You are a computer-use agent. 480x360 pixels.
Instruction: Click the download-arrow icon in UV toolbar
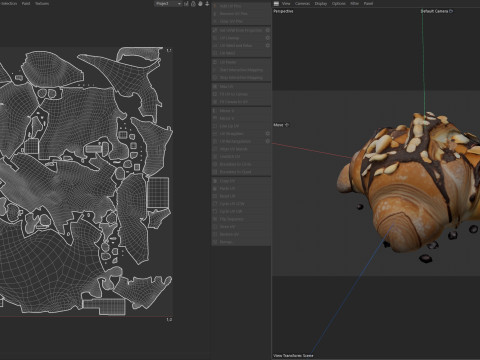[207, 4]
